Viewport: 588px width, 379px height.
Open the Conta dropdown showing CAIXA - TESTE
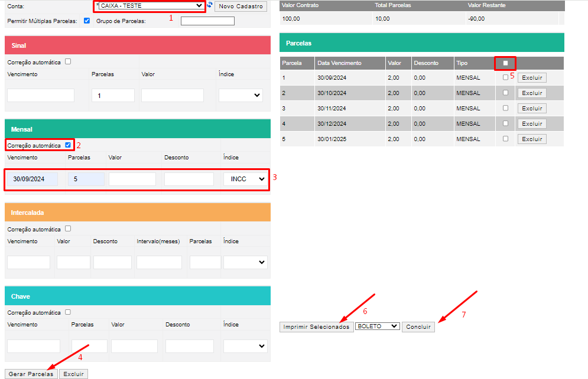[x=151, y=6]
